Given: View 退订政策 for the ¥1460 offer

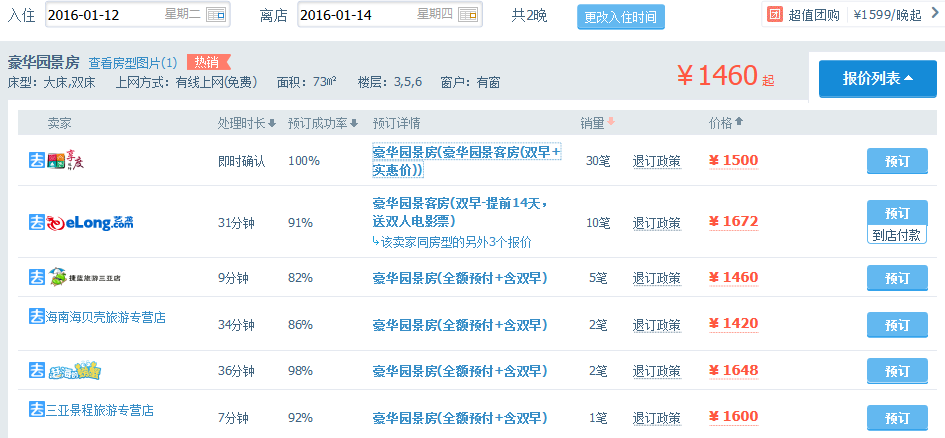Looking at the screenshot, I should coord(656,277).
